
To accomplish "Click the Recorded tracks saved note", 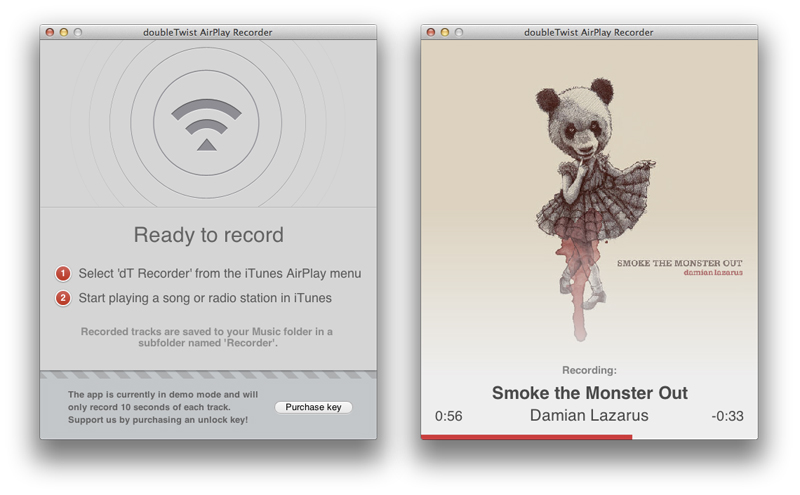I will point(207,337).
